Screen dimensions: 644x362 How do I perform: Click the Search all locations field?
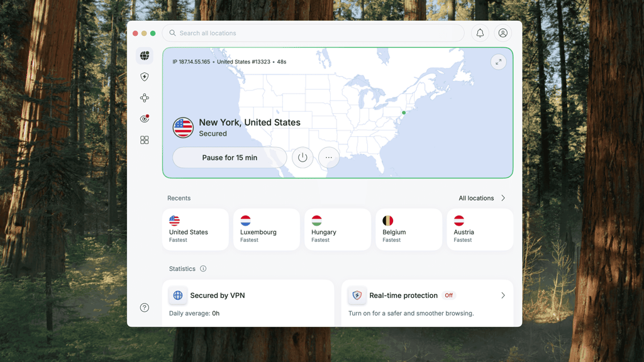tap(313, 33)
